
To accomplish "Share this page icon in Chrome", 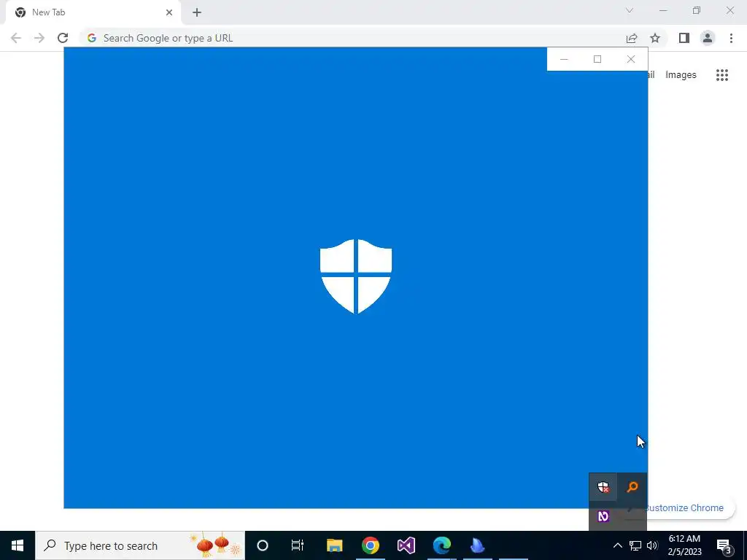I will (x=632, y=38).
